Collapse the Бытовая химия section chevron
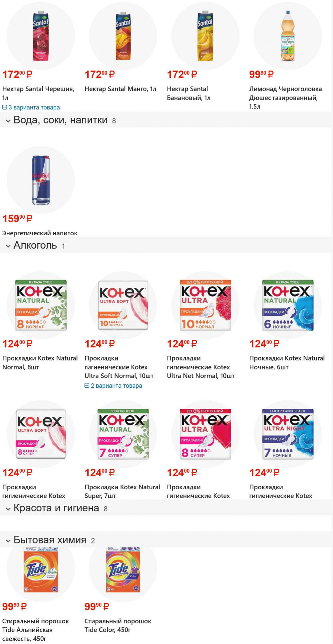This screenshot has width=333, height=644. tap(8, 541)
